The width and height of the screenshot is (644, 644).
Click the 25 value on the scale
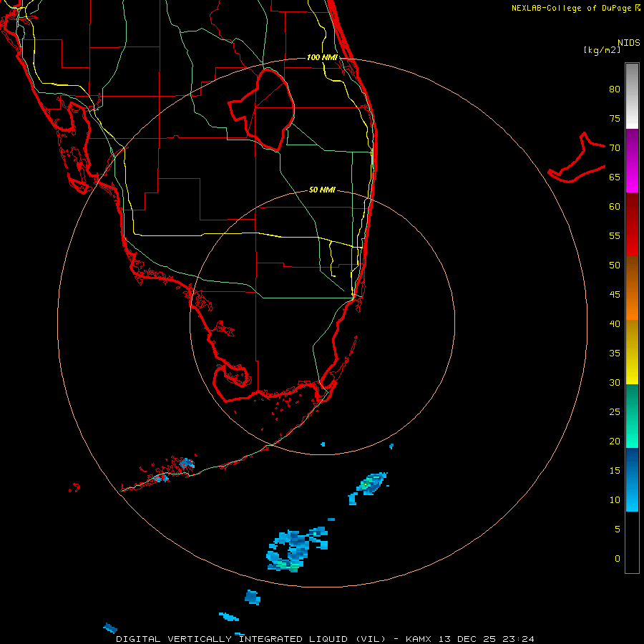point(615,412)
